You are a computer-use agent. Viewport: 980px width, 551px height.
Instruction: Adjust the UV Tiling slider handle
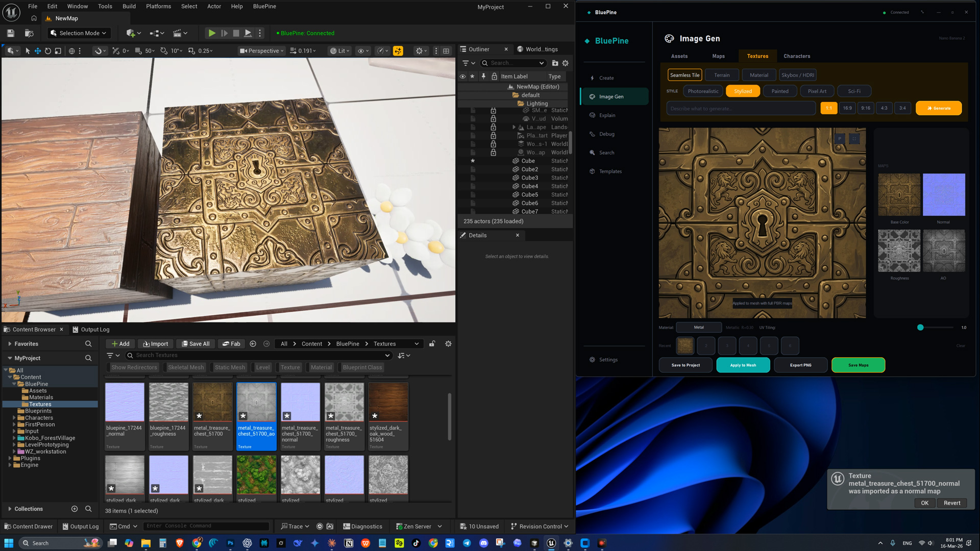[x=920, y=328]
